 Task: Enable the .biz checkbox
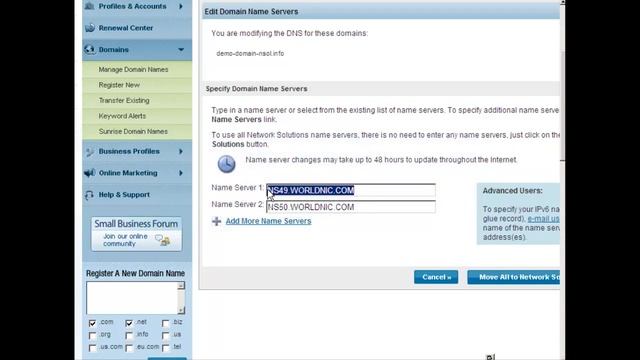point(165,323)
